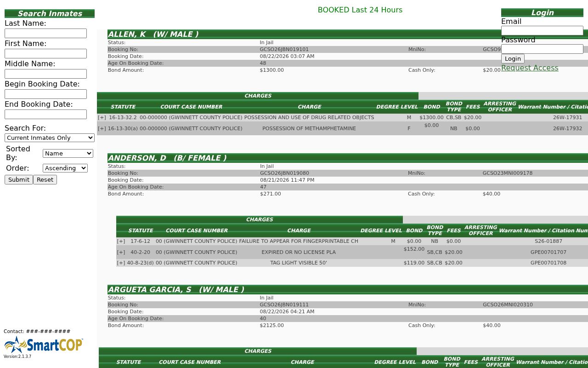Click the Login button
This screenshot has height=368, width=588.
[513, 58]
